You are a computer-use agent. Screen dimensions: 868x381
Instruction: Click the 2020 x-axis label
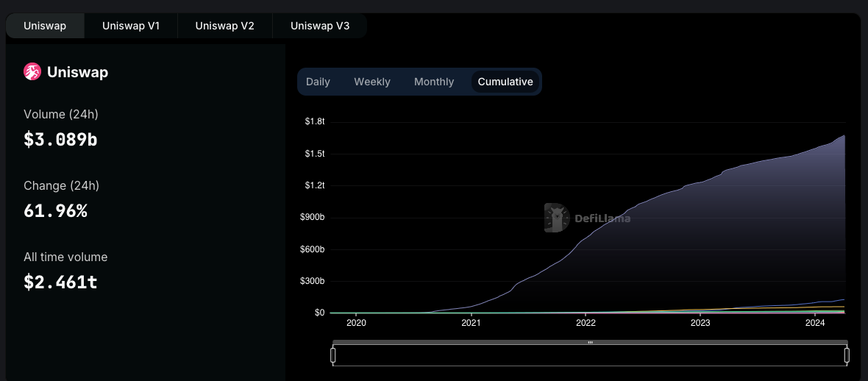(x=356, y=322)
